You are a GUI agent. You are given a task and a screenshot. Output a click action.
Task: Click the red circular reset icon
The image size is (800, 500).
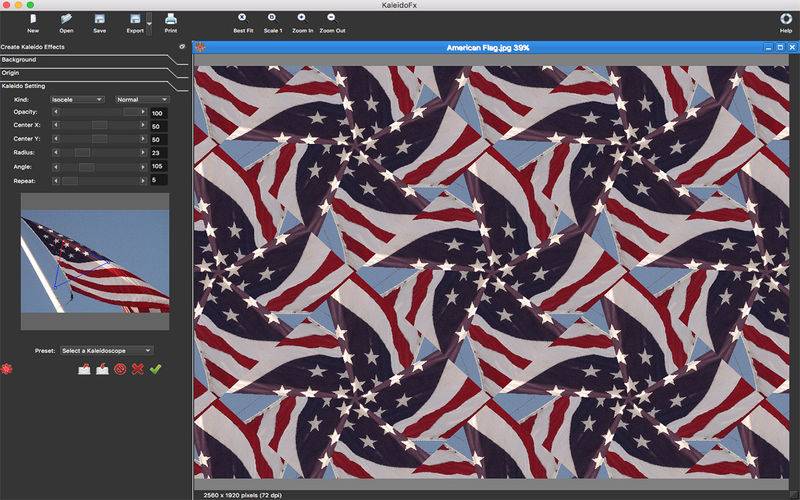point(120,368)
